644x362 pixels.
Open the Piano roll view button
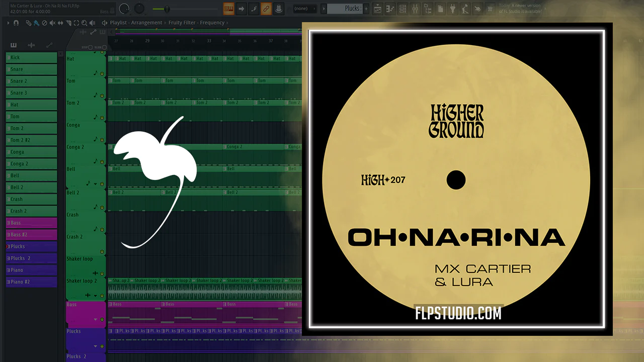click(390, 9)
